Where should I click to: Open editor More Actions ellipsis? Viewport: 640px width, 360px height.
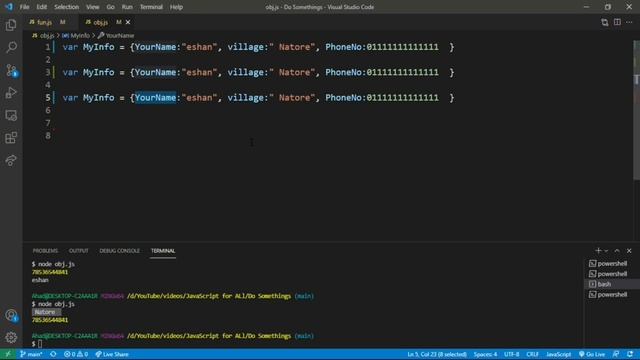[629, 22]
